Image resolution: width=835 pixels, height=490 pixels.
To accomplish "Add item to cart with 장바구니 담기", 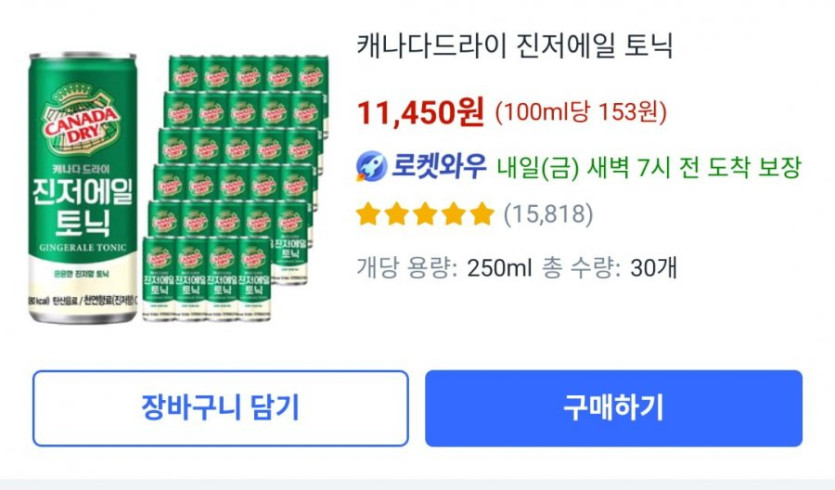I will point(220,408).
